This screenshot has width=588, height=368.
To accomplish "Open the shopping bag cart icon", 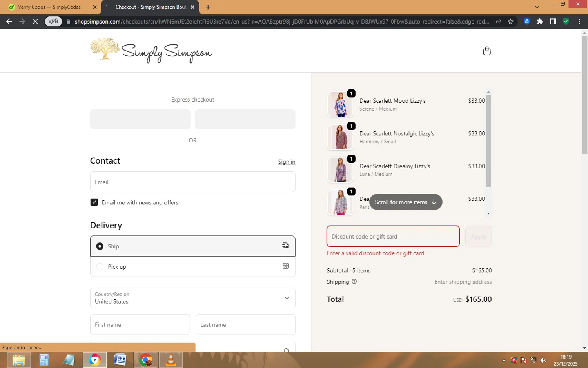I will click(486, 51).
